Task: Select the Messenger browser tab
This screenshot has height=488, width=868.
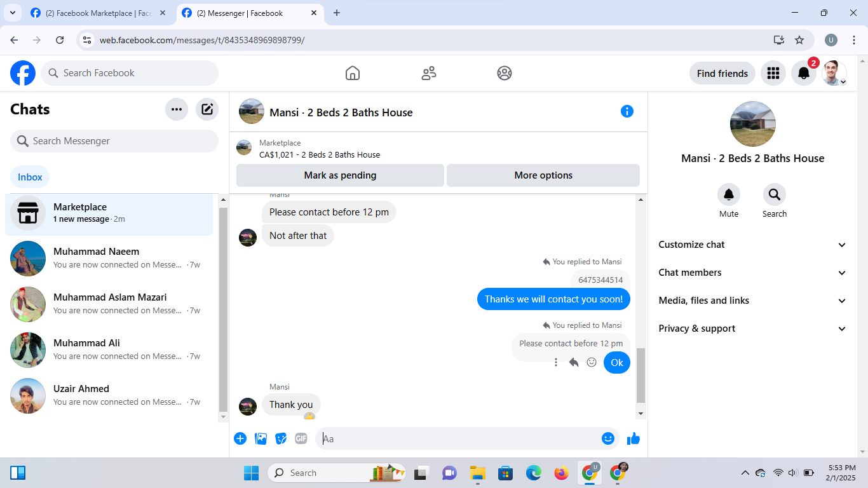Action: click(250, 13)
